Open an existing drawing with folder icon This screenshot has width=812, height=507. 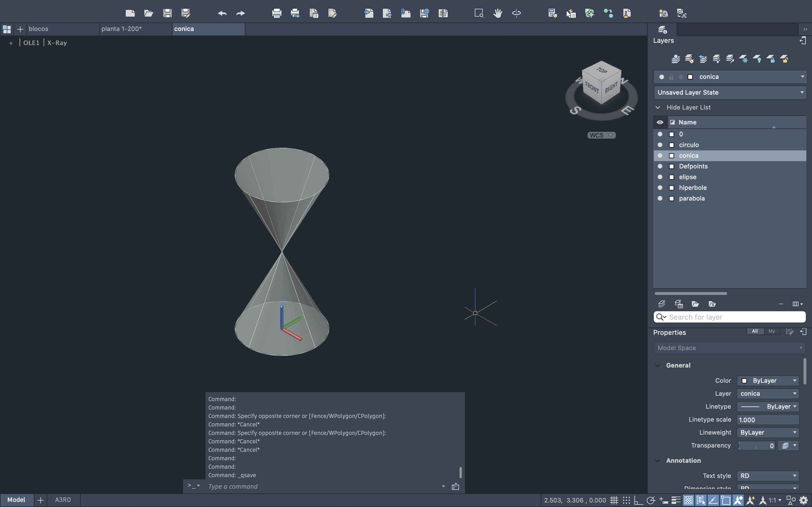(148, 14)
